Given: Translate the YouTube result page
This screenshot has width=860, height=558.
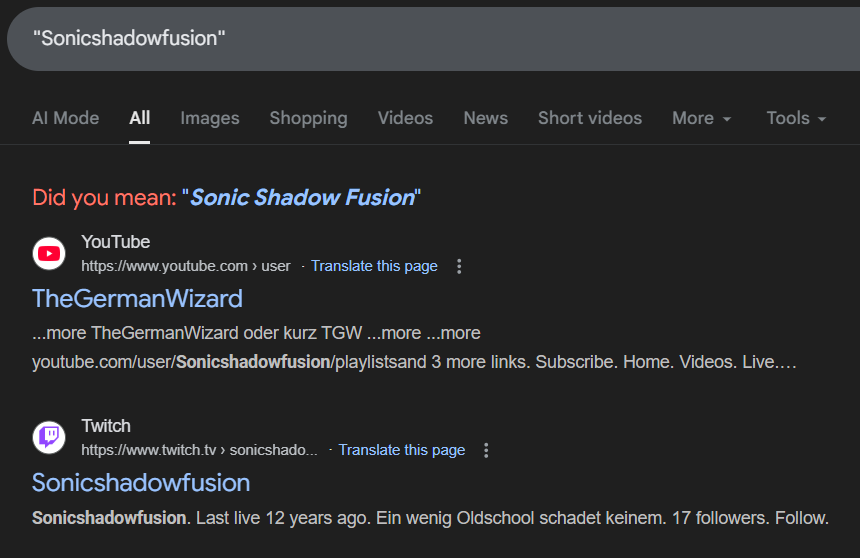Looking at the screenshot, I should coord(374,266).
